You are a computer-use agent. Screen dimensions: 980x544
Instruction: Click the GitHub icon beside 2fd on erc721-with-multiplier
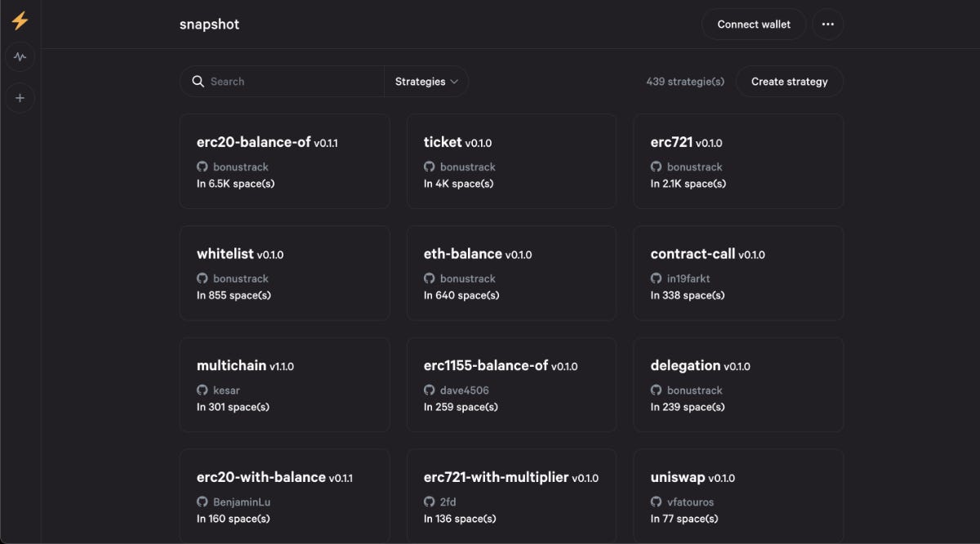tap(429, 502)
